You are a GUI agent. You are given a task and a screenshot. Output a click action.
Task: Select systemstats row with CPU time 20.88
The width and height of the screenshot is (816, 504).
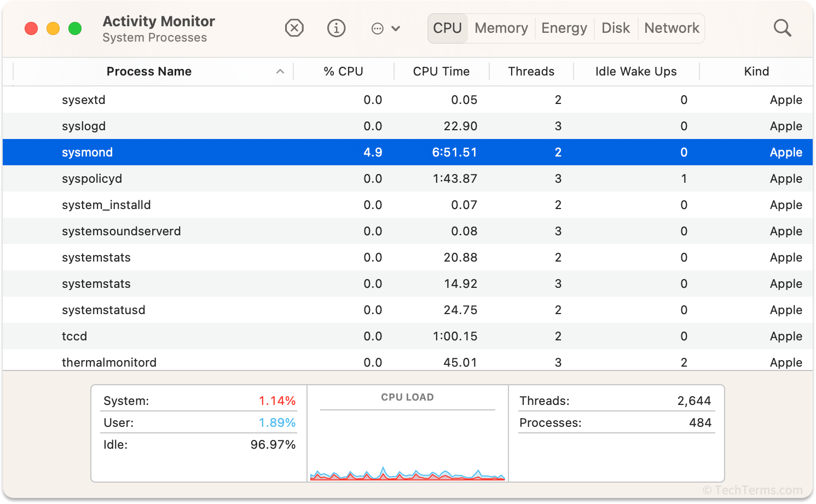tap(408, 258)
